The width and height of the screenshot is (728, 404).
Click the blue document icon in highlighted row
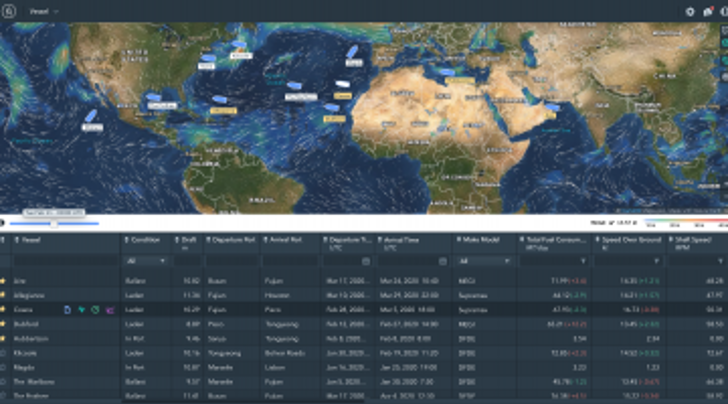[67, 310]
